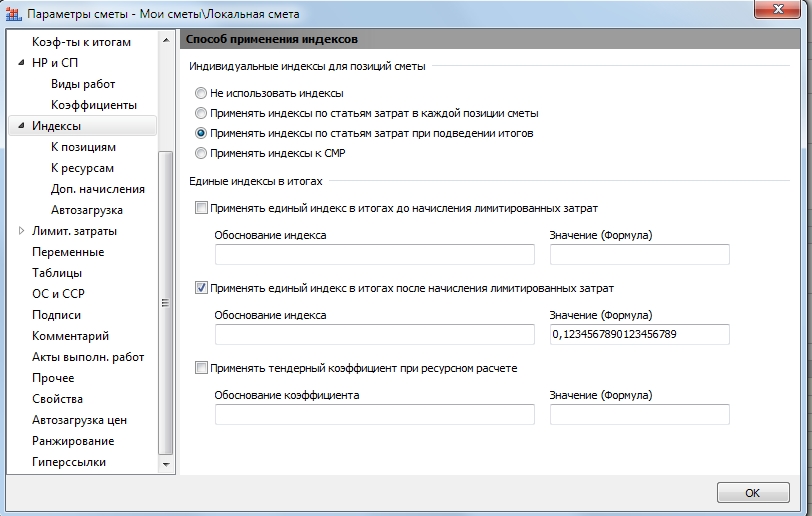Click first 'Обоснование индекса' input field
Image resolution: width=812 pixels, height=516 pixels.
click(374, 254)
